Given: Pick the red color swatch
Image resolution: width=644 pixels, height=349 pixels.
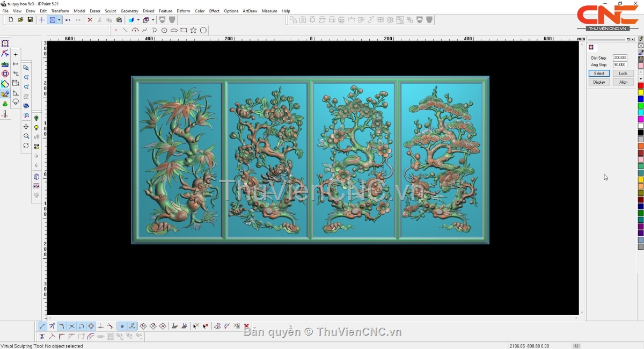Looking at the screenshot, I should click(641, 86).
